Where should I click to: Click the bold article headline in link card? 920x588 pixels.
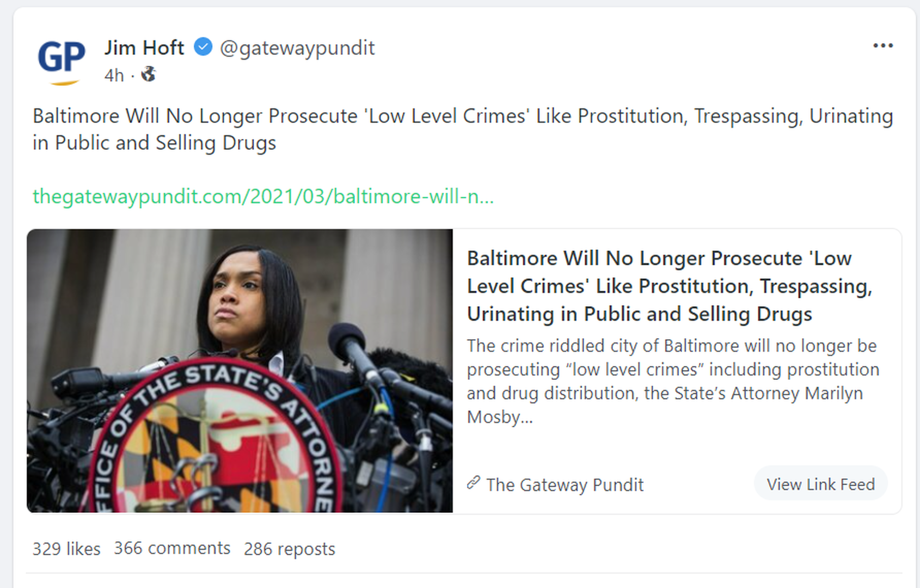(x=670, y=286)
